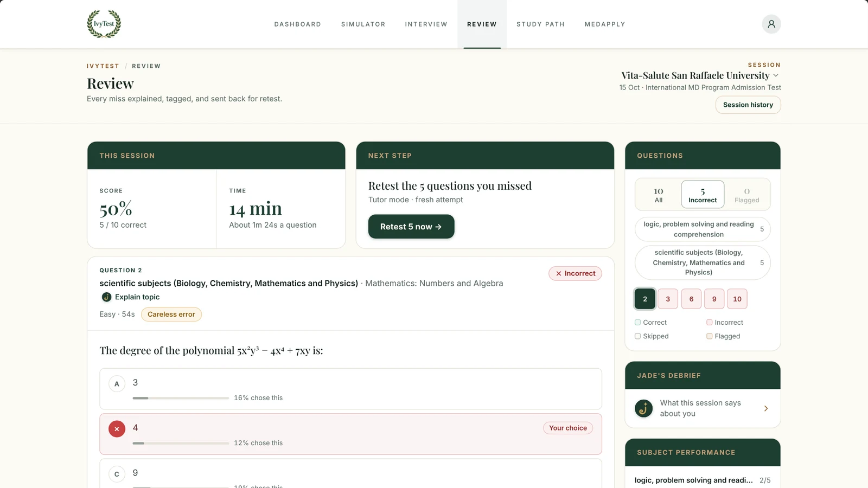
Task: Open the user profile icon
Action: (771, 24)
